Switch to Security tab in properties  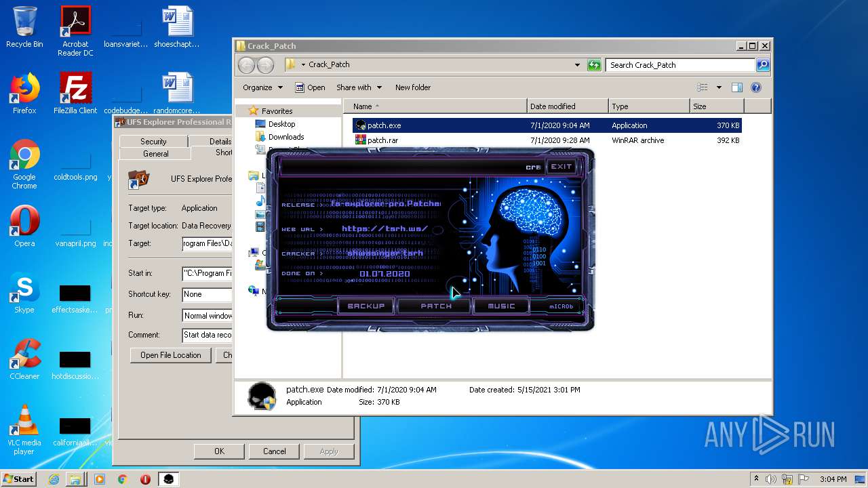pos(153,142)
